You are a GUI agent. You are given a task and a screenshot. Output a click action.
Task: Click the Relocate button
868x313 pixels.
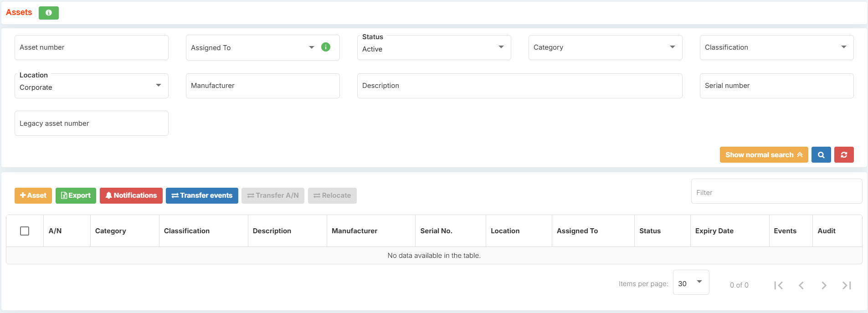(x=332, y=195)
